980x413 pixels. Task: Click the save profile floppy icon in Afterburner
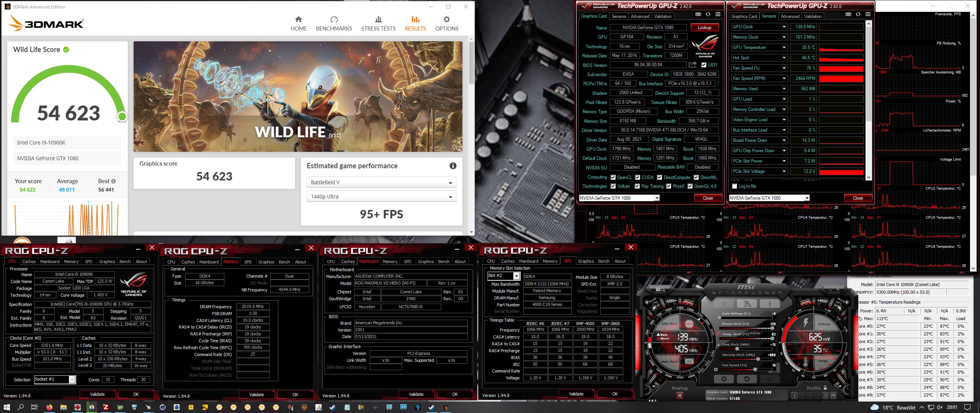coord(833,395)
